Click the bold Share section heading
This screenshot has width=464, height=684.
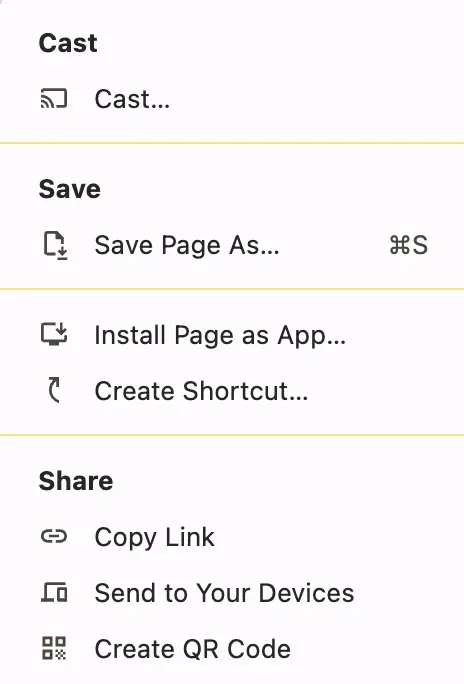[x=76, y=481]
